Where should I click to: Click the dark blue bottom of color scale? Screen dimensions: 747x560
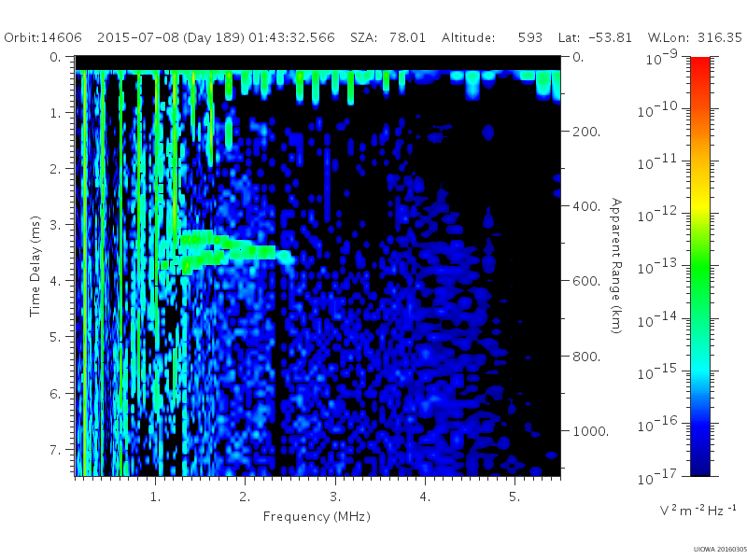click(699, 467)
